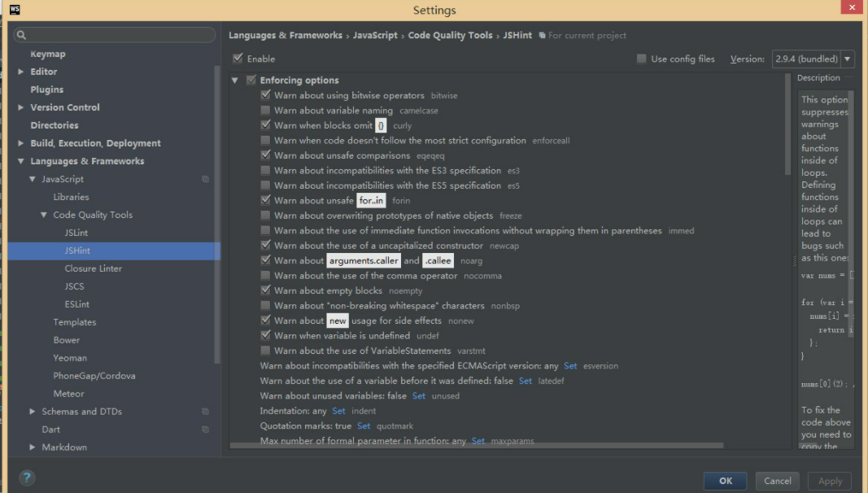Open the Keymap settings page

pos(48,54)
